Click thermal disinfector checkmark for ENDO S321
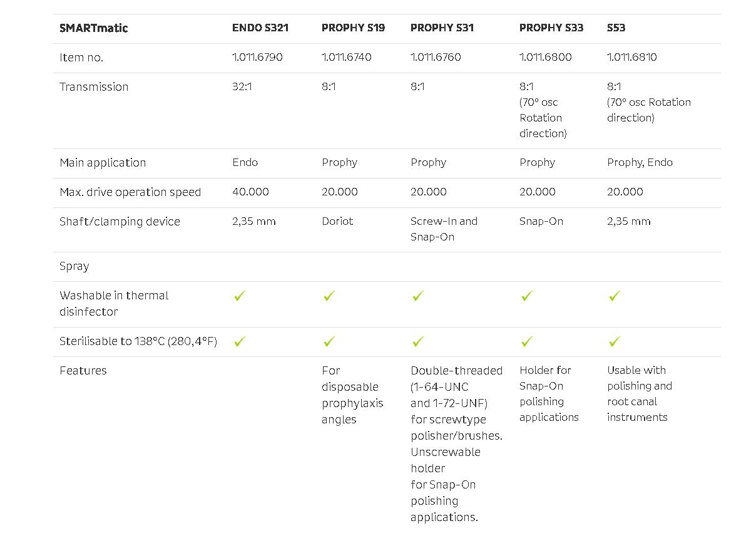 240,296
